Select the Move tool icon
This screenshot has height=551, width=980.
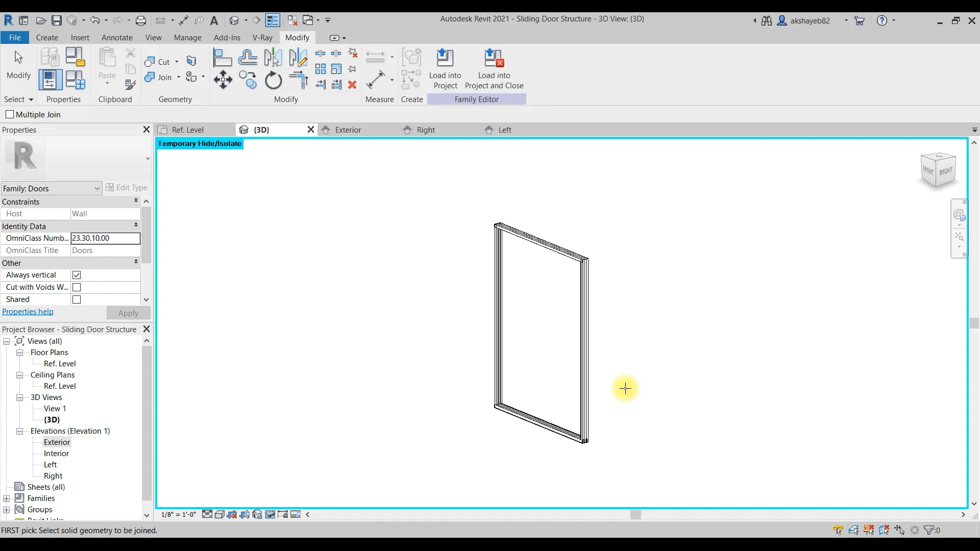point(223,80)
